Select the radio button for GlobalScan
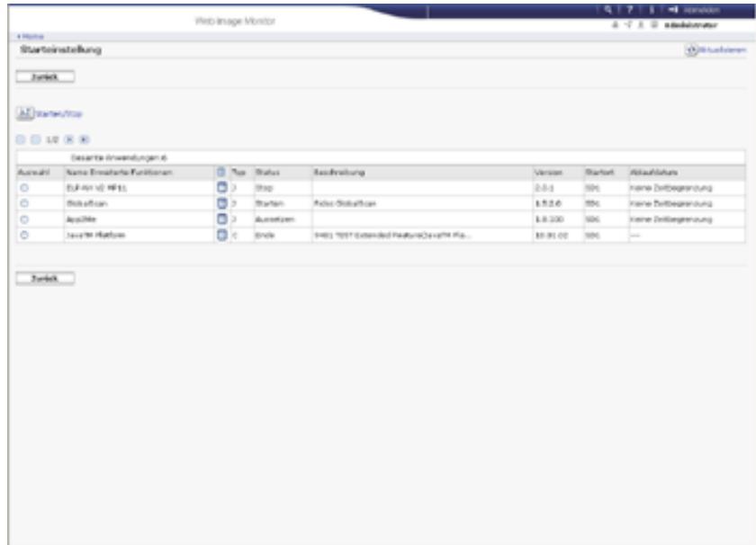 tap(24, 203)
